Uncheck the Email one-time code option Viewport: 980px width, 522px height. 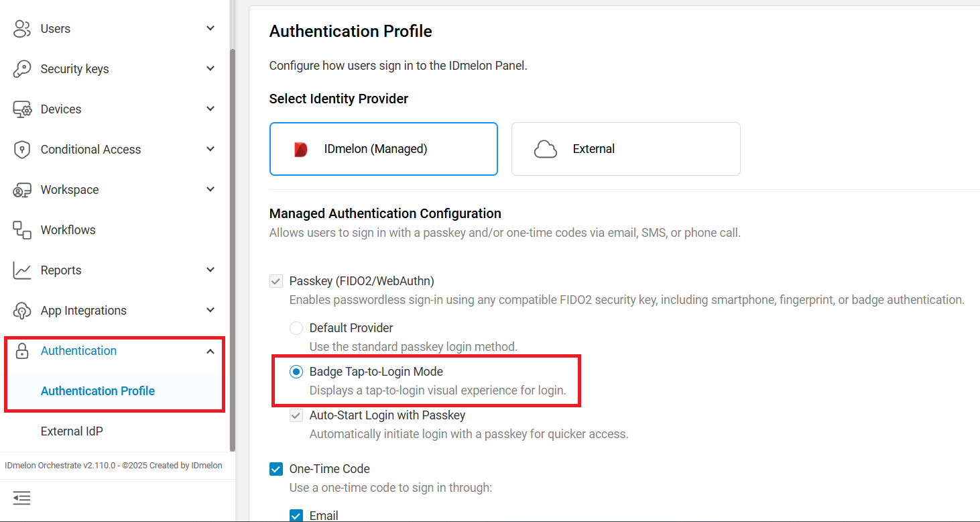[x=296, y=515]
